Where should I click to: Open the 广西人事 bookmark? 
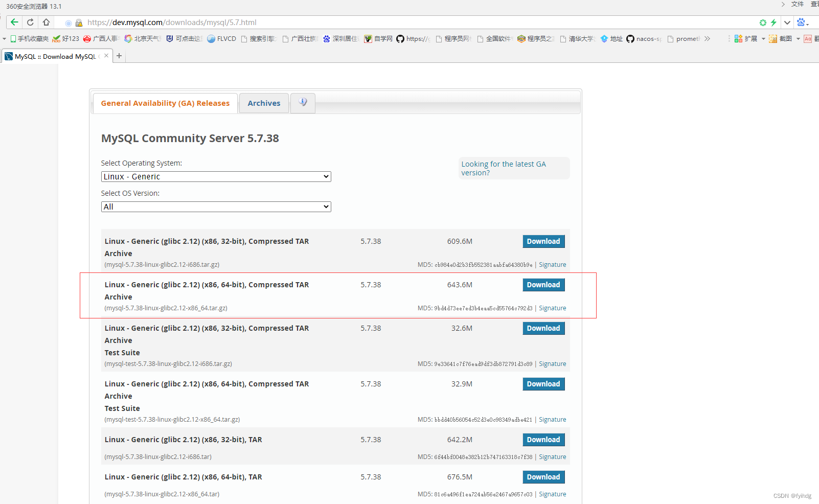point(101,39)
